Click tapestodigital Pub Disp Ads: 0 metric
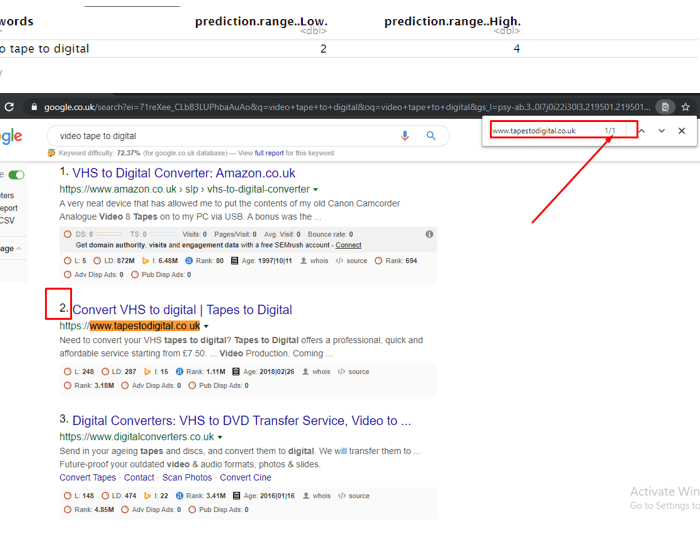 219,386
